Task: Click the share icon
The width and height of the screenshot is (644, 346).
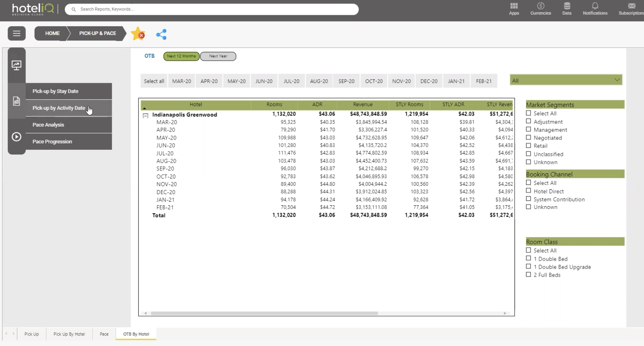Action: coord(161,35)
